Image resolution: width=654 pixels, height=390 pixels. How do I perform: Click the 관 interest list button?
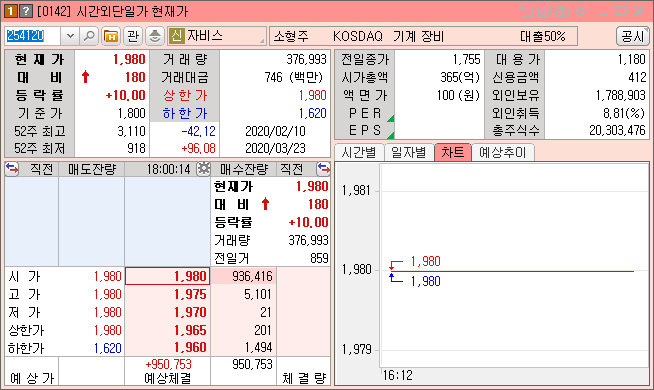tap(133, 36)
